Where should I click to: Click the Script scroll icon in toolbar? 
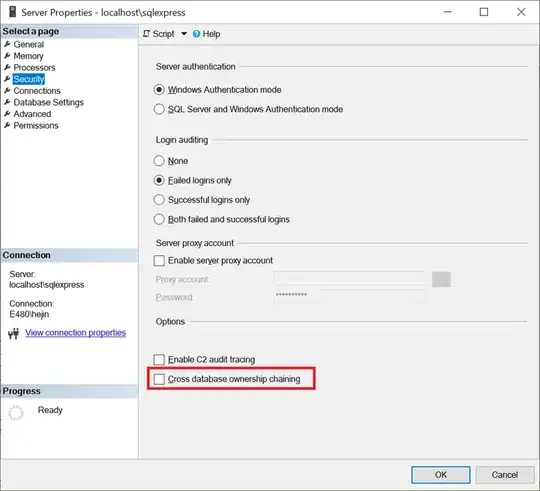pyautogui.click(x=146, y=34)
